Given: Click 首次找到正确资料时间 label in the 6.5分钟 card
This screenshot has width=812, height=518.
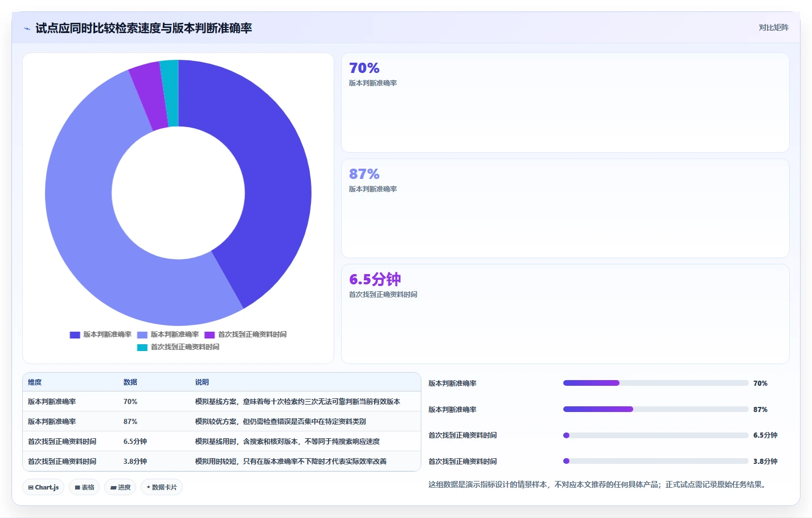Looking at the screenshot, I should tap(383, 295).
